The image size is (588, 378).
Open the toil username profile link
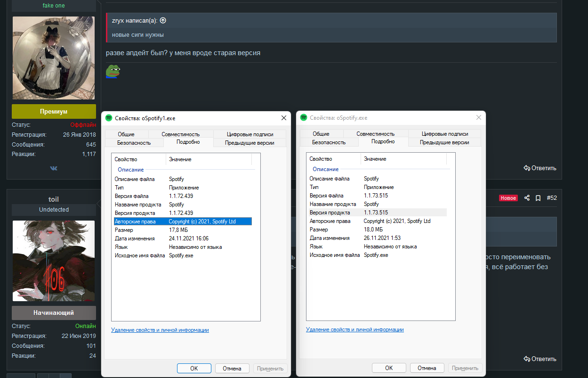pyautogui.click(x=54, y=199)
